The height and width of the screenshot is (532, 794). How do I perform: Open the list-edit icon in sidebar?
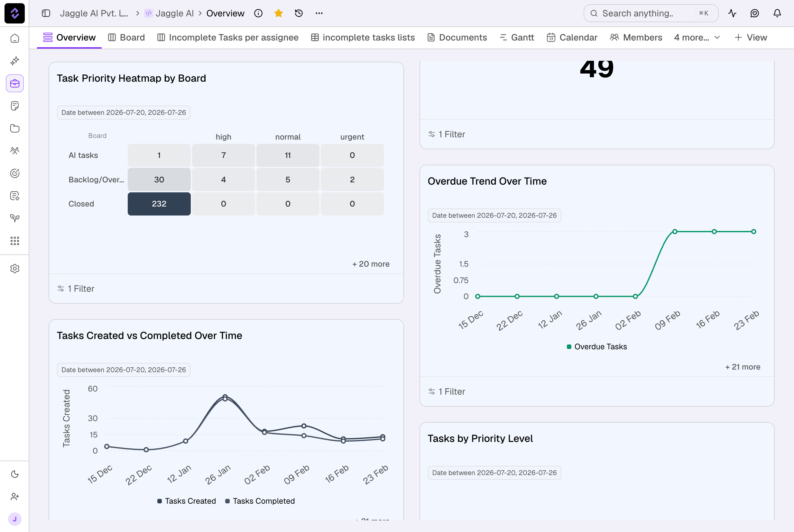pyautogui.click(x=14, y=196)
